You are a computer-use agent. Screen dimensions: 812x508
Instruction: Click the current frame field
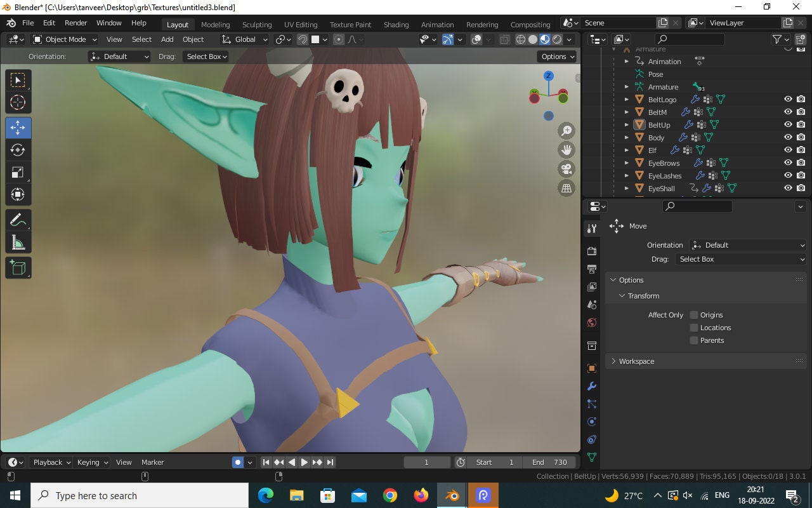pyautogui.click(x=427, y=462)
